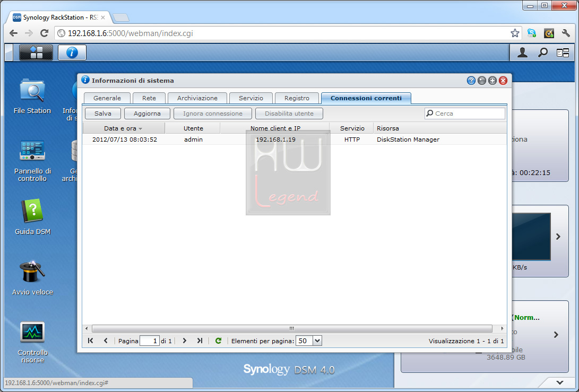The height and width of the screenshot is (392, 579).
Task: Open the Archiviazione tab
Action: [197, 98]
